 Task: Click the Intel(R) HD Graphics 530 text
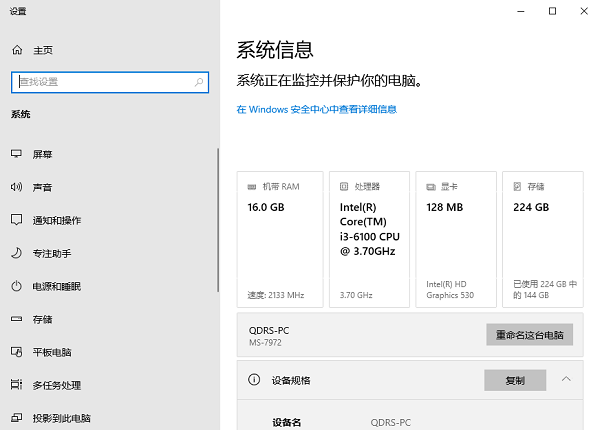click(450, 290)
